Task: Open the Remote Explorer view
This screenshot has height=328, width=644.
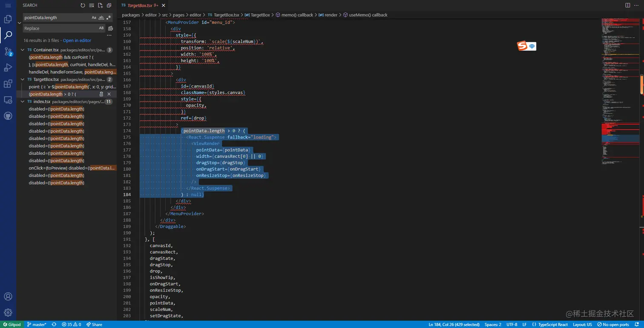Action: coord(8,100)
